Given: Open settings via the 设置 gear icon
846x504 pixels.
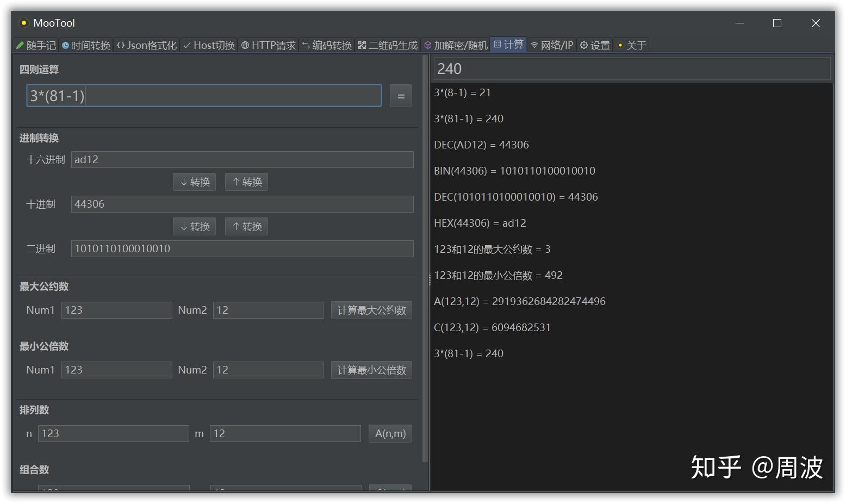Looking at the screenshot, I should click(x=595, y=45).
